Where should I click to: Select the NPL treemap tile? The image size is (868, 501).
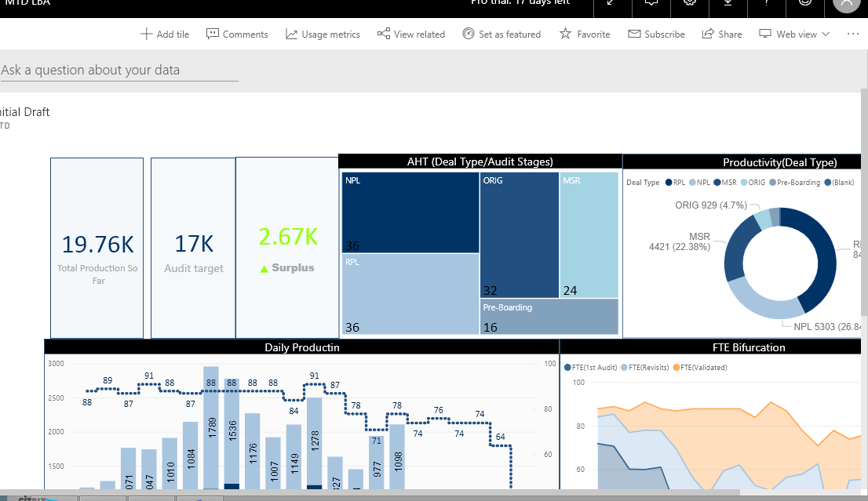[410, 212]
